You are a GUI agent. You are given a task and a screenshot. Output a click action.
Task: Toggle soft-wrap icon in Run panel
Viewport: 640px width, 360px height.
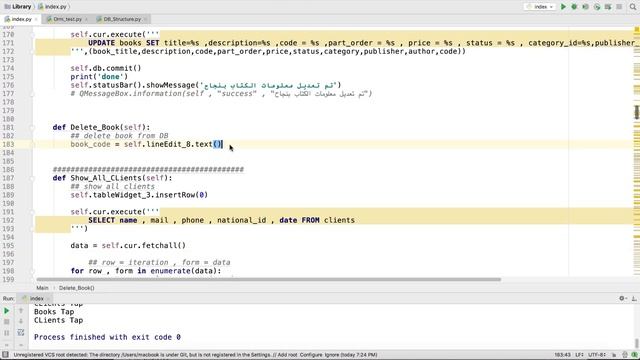click(x=21, y=333)
